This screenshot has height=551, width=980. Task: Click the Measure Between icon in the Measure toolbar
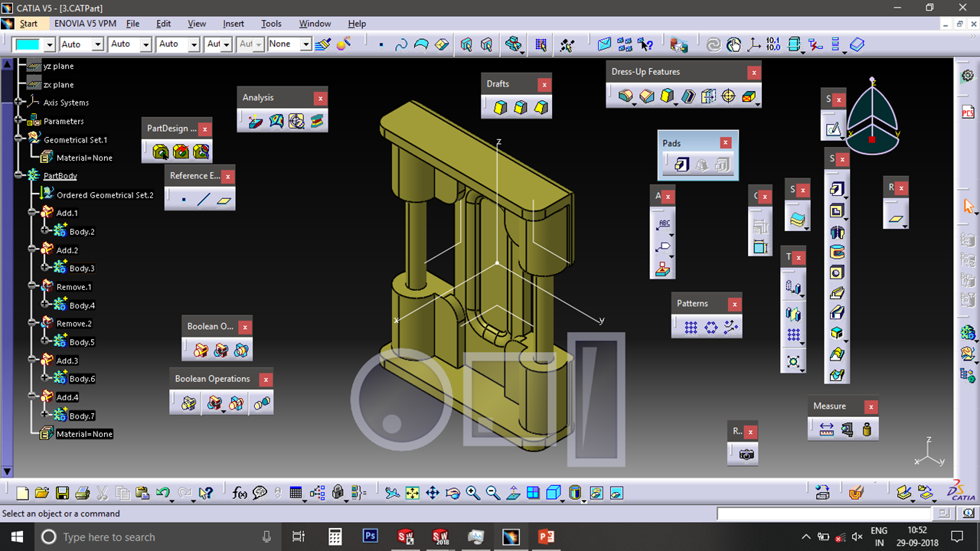826,430
